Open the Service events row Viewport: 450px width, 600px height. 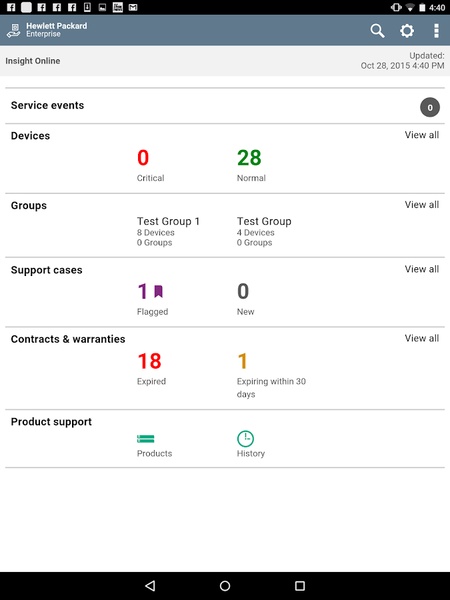tap(225, 106)
